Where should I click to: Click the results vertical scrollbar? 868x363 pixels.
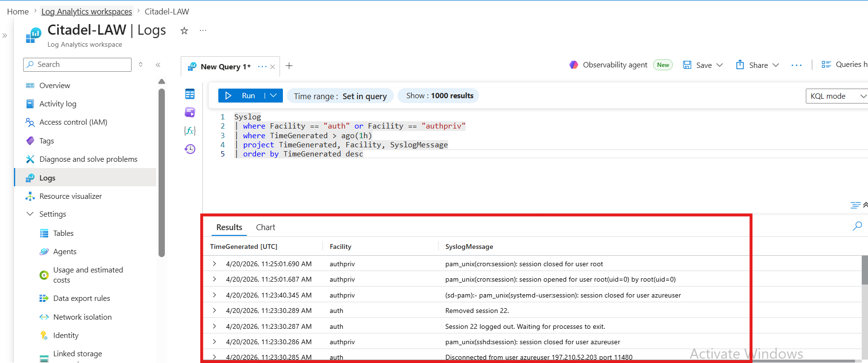pyautogui.click(x=865, y=271)
